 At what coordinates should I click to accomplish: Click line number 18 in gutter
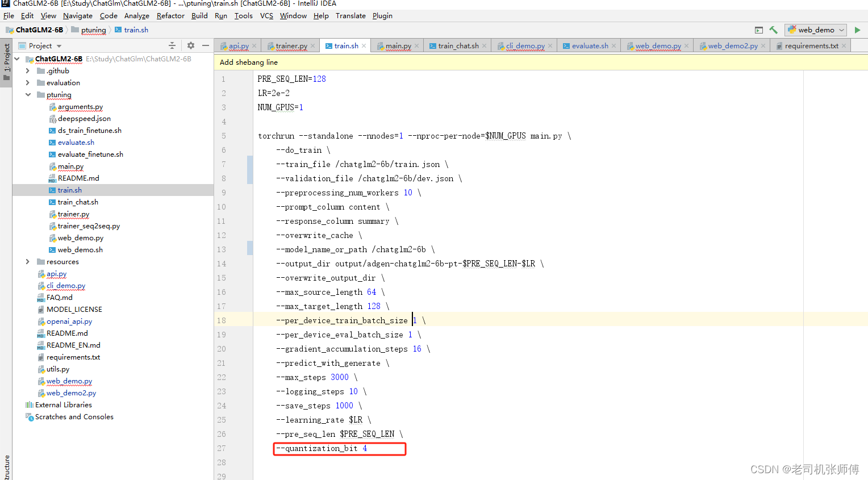coord(222,320)
